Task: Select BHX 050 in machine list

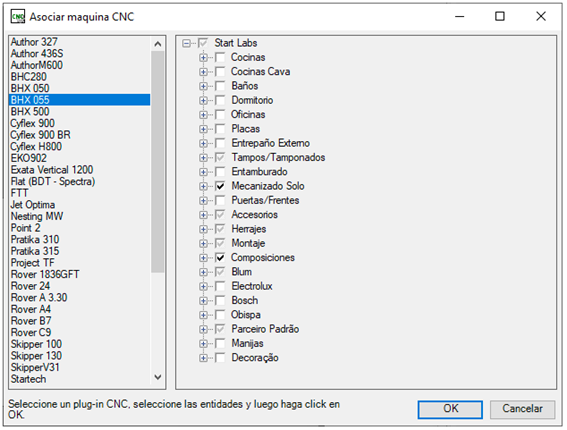Action: [80, 88]
